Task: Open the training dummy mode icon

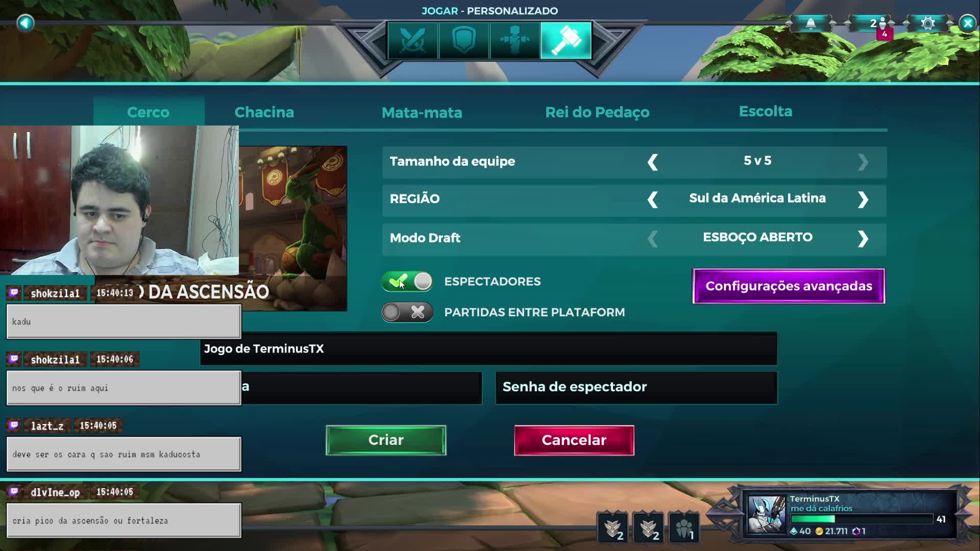Action: 514,40
